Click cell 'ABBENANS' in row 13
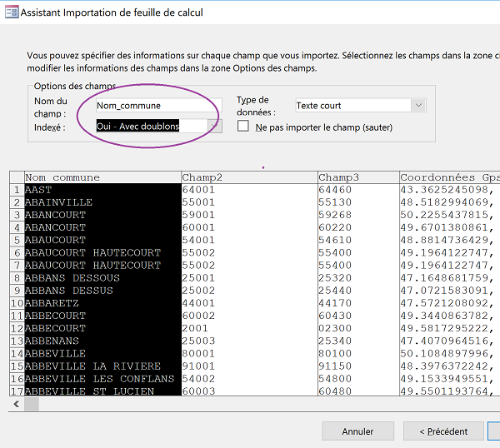Viewport: 500px width, 448px height. point(102,341)
